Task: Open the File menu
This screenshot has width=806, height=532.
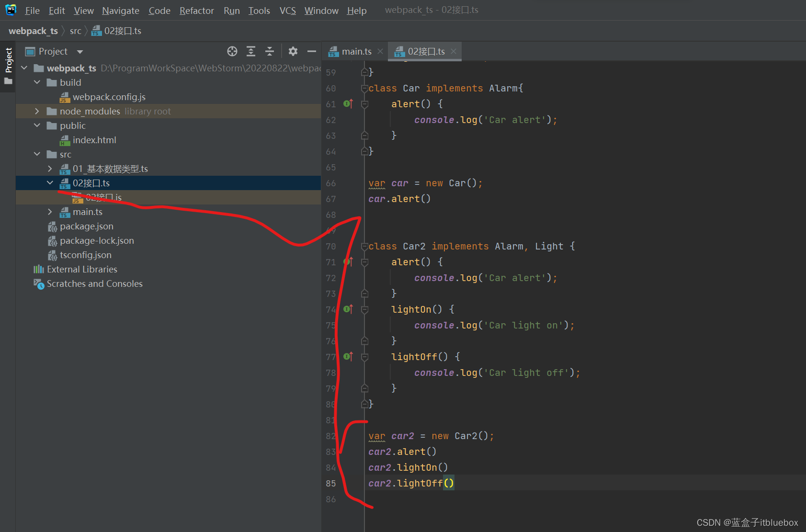Action: [32, 11]
